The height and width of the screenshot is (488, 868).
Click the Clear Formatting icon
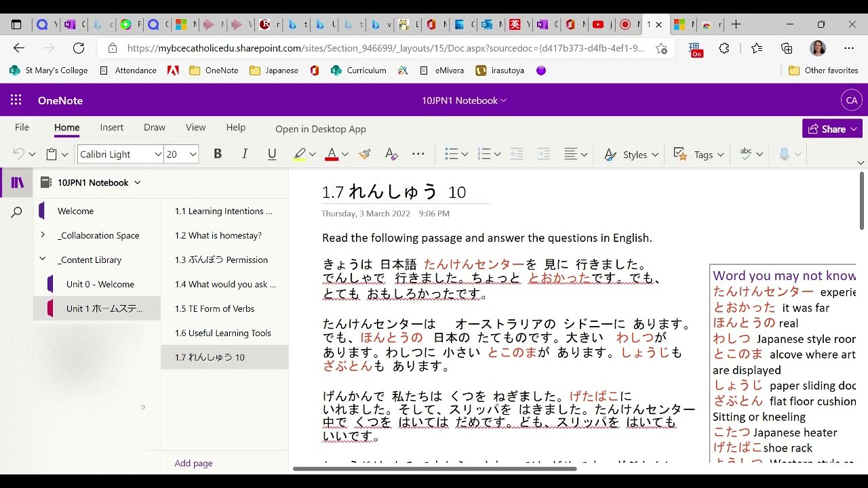391,155
